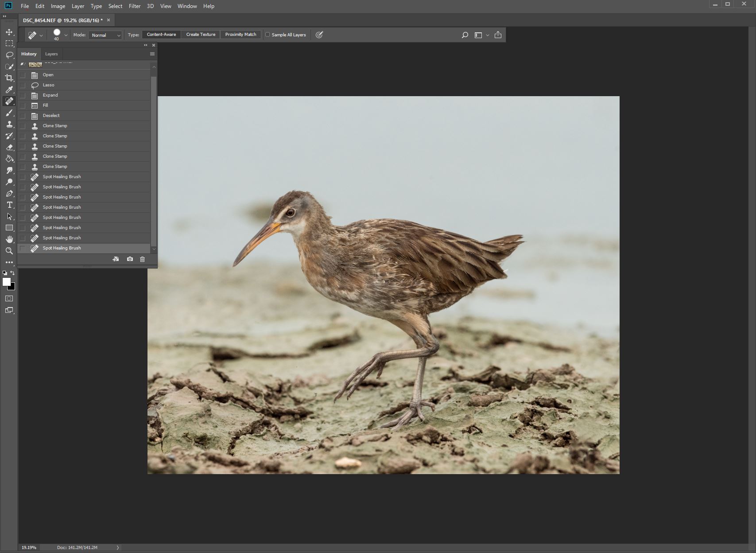Select the Clone Stamp tool in toolbar
This screenshot has width=756, height=553.
(x=9, y=125)
